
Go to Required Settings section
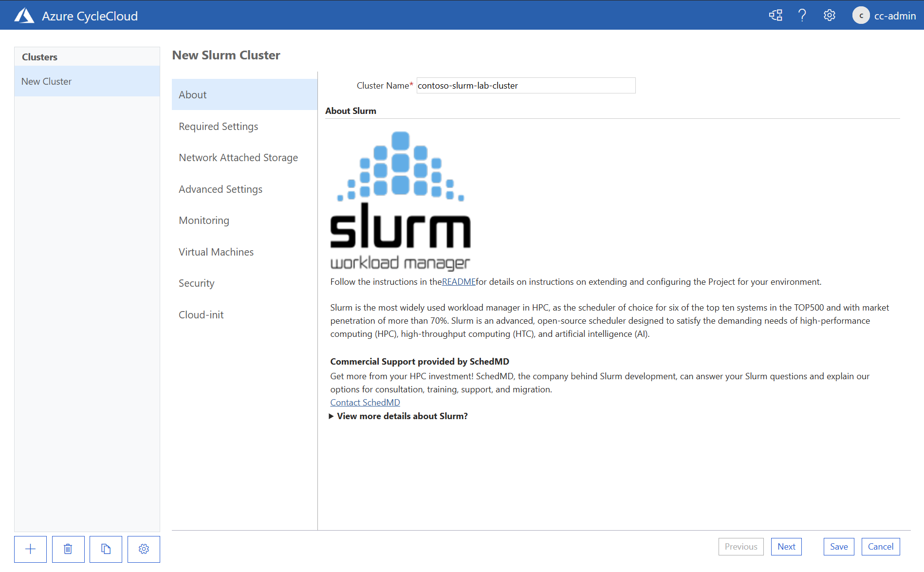click(244, 126)
